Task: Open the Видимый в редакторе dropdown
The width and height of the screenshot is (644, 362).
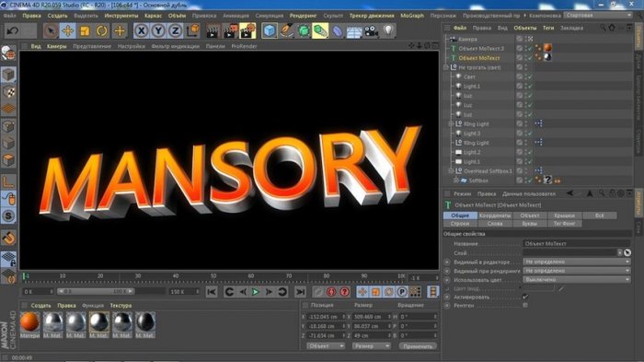Action: [577, 262]
